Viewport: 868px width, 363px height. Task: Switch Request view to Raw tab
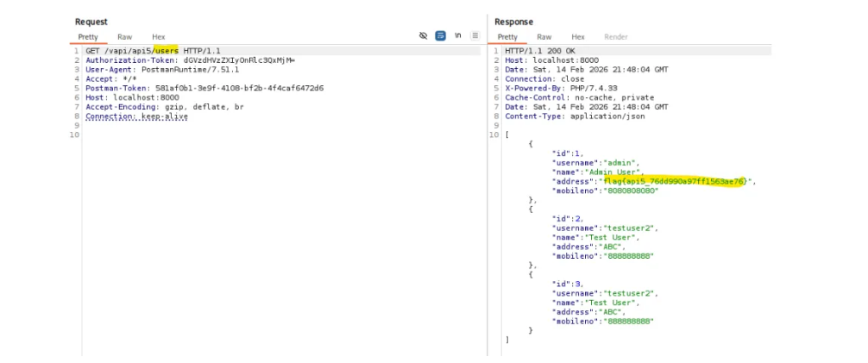tap(124, 37)
